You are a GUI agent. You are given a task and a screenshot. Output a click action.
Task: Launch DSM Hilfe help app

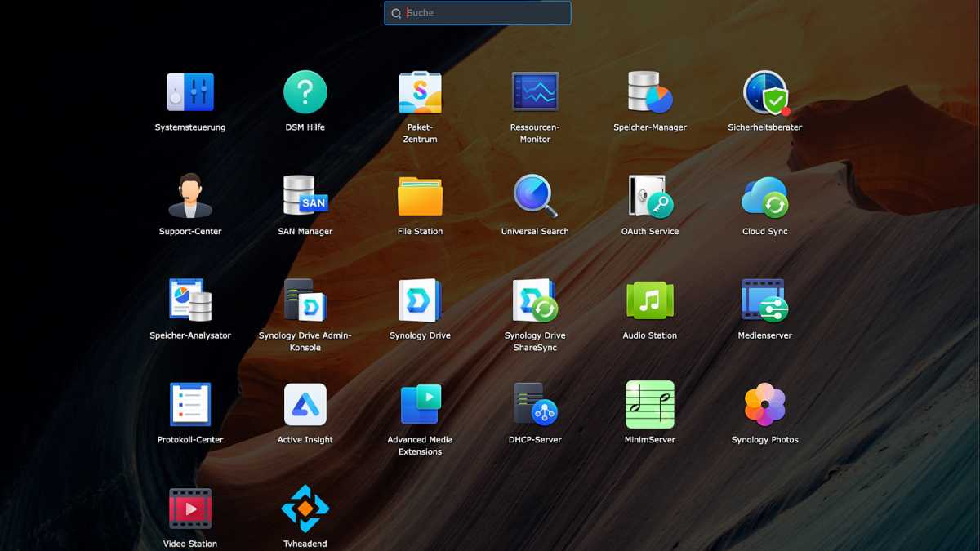pyautogui.click(x=305, y=91)
